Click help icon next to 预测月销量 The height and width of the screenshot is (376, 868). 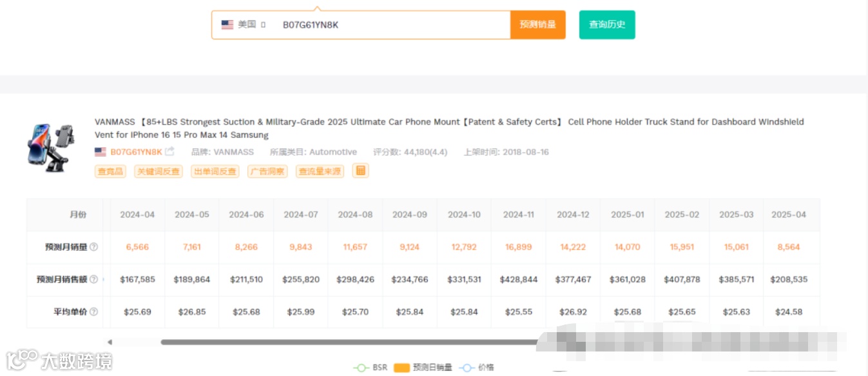tap(94, 247)
